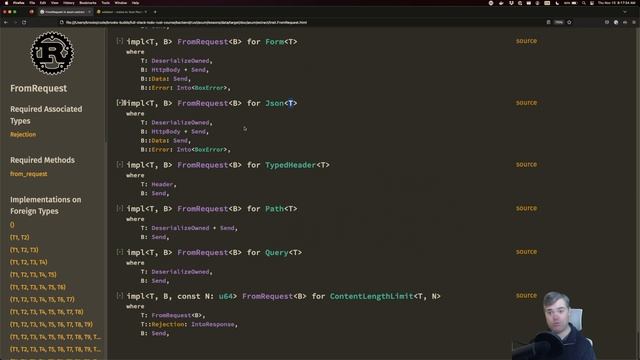Open source link for the TypedHeader<T> impl
This screenshot has height=360, width=640.
click(x=526, y=164)
